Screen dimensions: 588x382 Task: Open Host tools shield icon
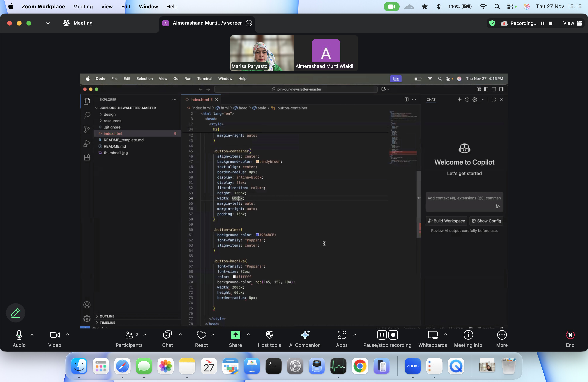point(269,335)
